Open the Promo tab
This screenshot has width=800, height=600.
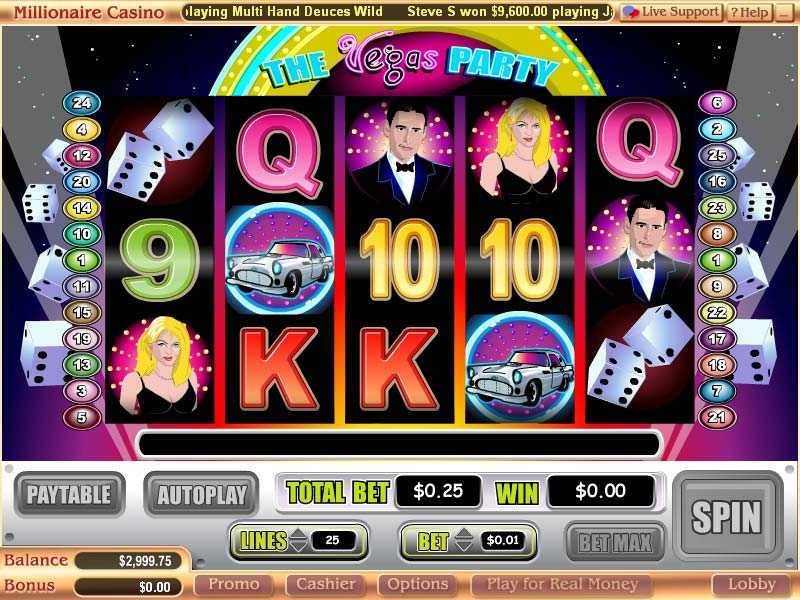tap(234, 585)
